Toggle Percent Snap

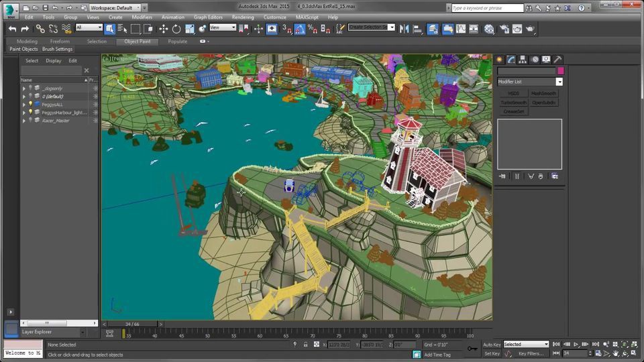tap(313, 29)
